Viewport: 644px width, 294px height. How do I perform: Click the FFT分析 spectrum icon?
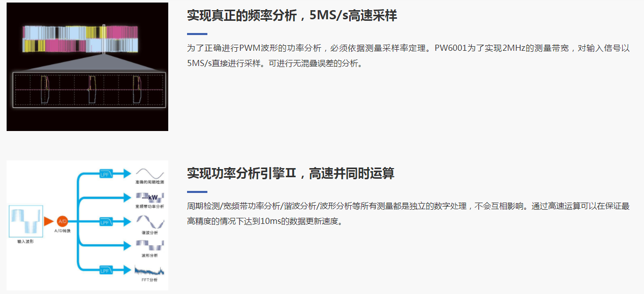(149, 270)
